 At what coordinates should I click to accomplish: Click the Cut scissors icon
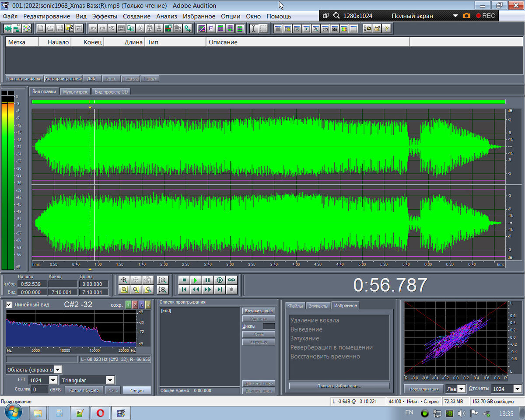tap(140, 28)
